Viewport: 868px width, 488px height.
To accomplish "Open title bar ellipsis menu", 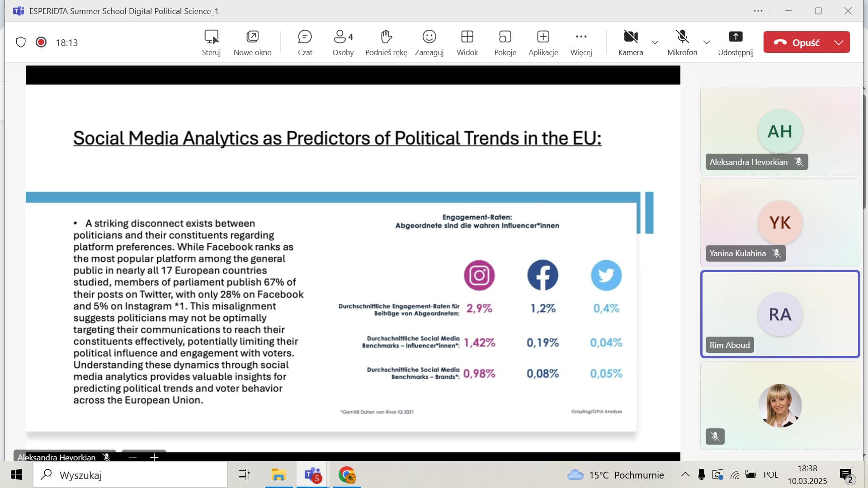I will point(758,11).
